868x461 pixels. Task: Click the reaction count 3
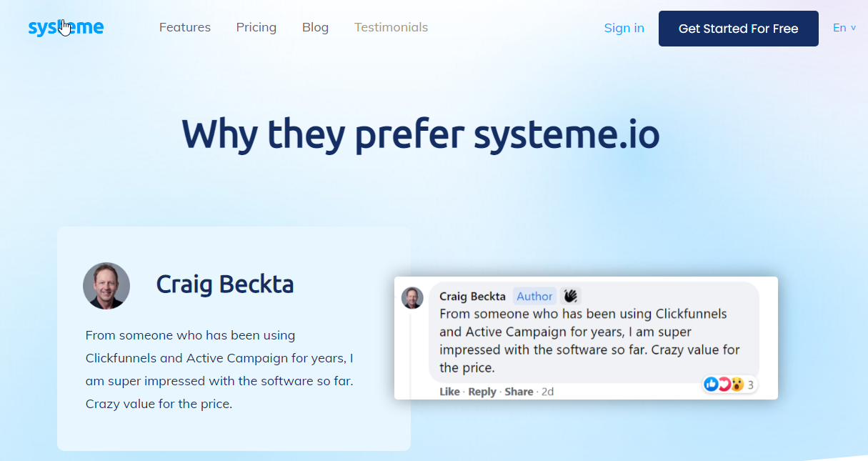pyautogui.click(x=751, y=385)
